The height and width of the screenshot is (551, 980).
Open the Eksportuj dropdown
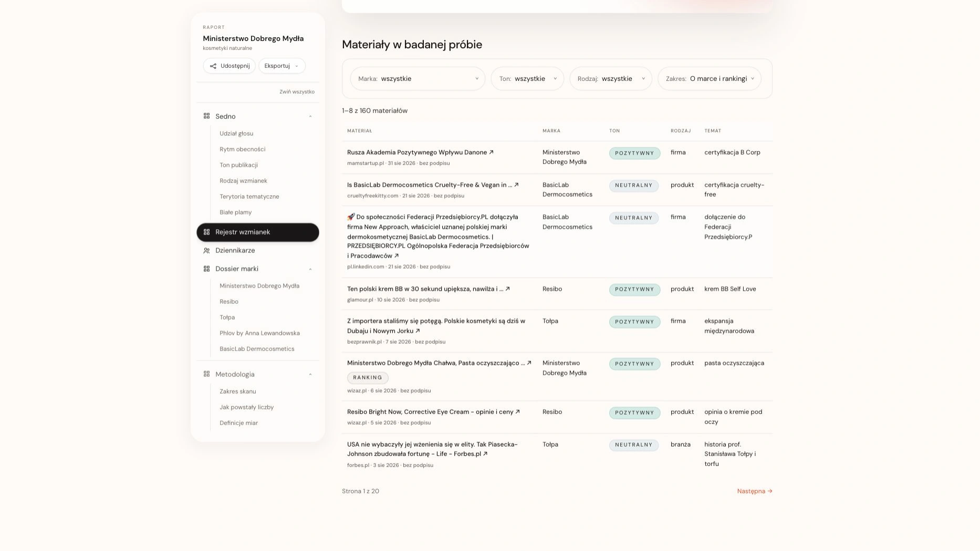point(282,66)
